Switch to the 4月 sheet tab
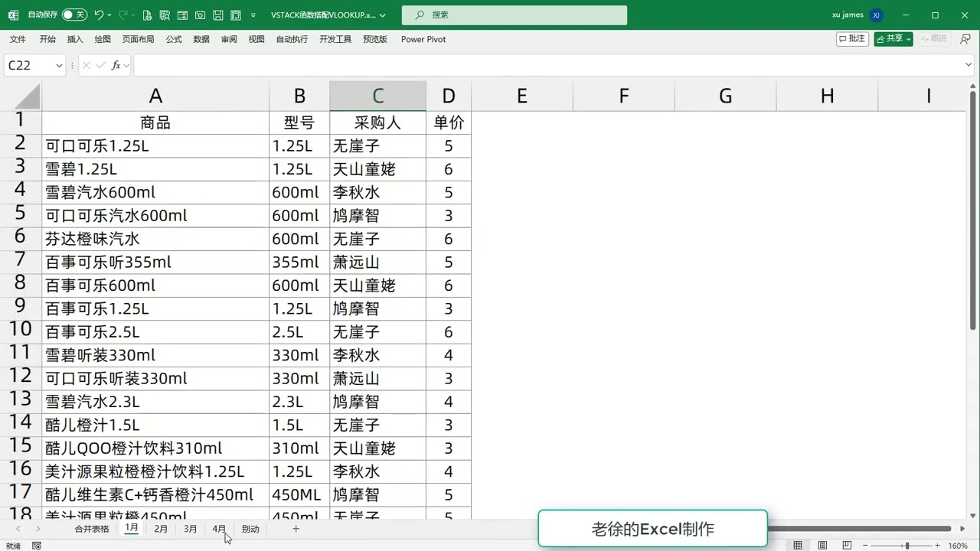 (x=219, y=529)
